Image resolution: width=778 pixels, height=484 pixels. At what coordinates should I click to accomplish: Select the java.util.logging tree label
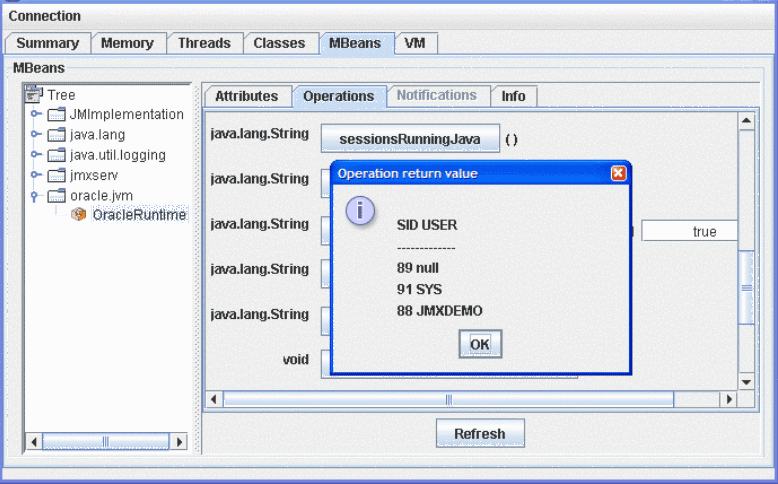coord(118,155)
